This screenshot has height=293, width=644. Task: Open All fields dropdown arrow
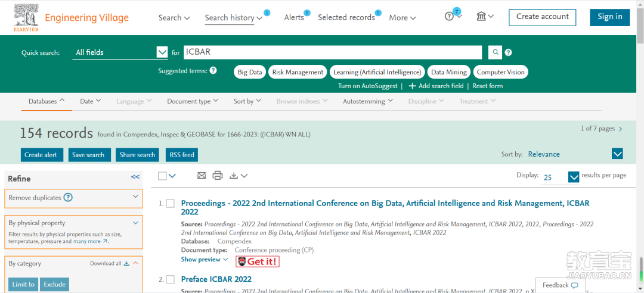tap(162, 52)
